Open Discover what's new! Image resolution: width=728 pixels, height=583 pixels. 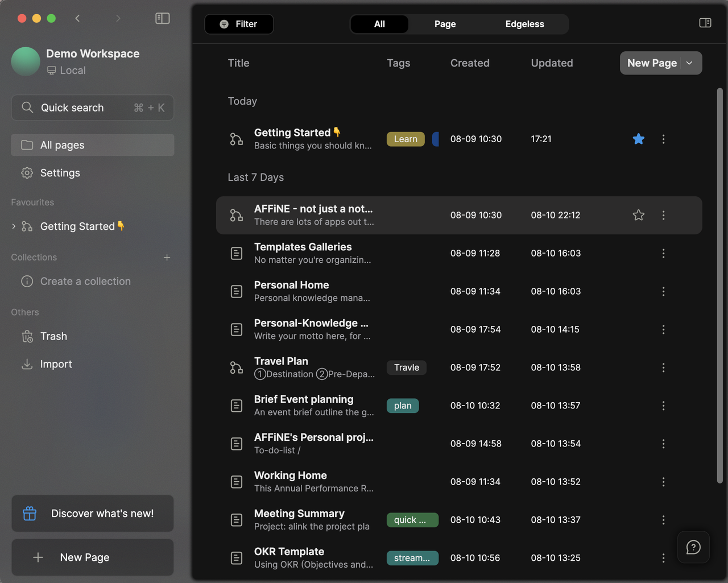tap(93, 514)
